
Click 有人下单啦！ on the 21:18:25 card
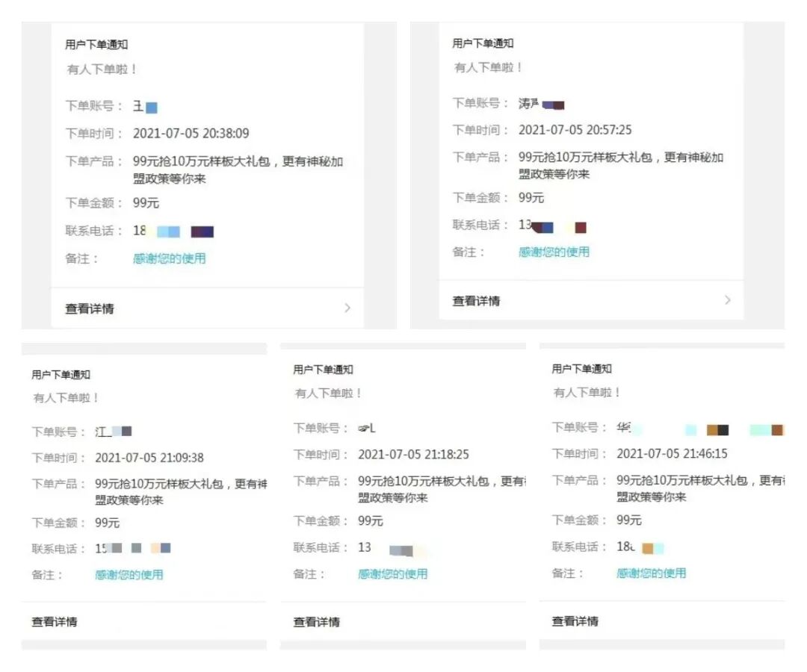328,393
